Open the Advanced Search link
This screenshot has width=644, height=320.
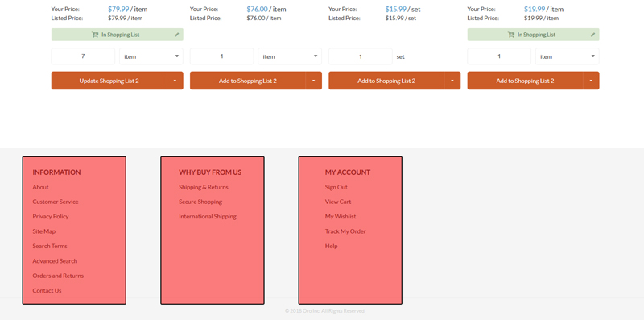tap(55, 261)
